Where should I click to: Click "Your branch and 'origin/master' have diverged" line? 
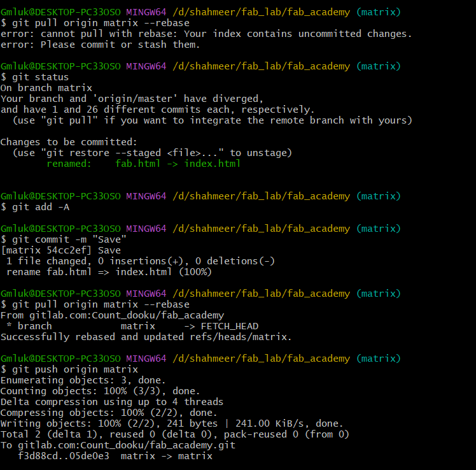(x=132, y=99)
